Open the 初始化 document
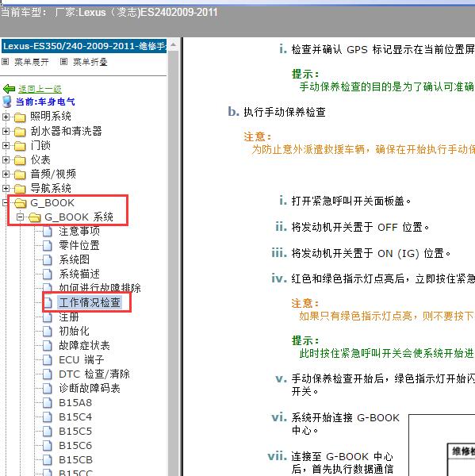Image resolution: width=475 pixels, height=476 pixels. click(74, 331)
